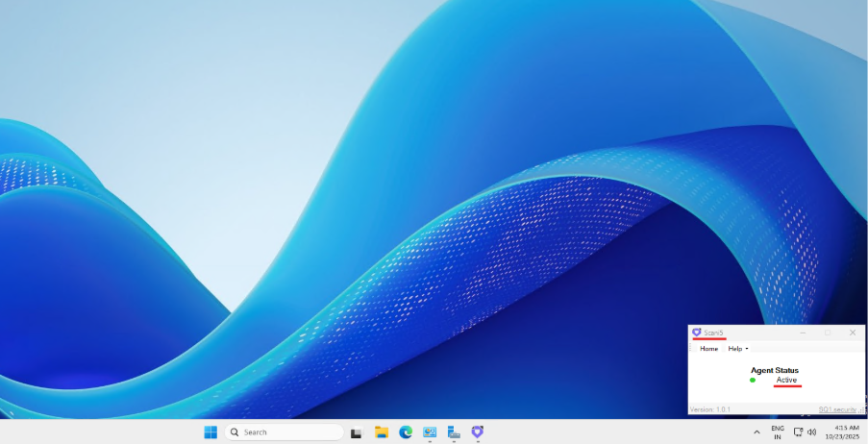Click the volume speaker tray icon
868x444 pixels.
[812, 432]
